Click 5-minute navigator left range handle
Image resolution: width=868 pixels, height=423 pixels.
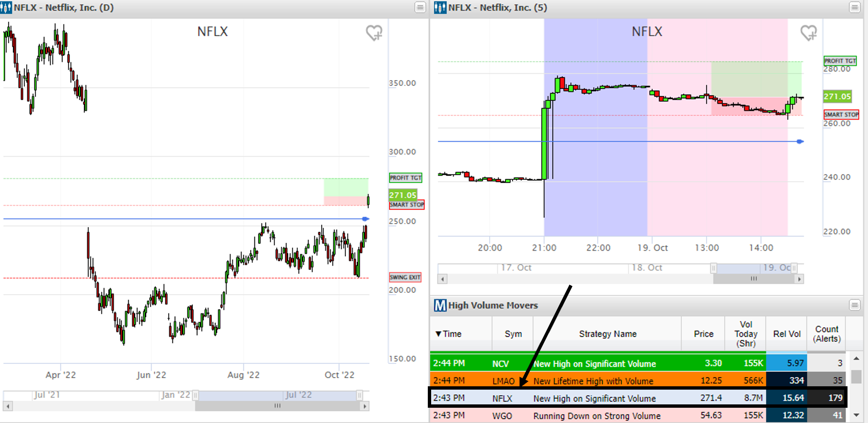pos(713,268)
